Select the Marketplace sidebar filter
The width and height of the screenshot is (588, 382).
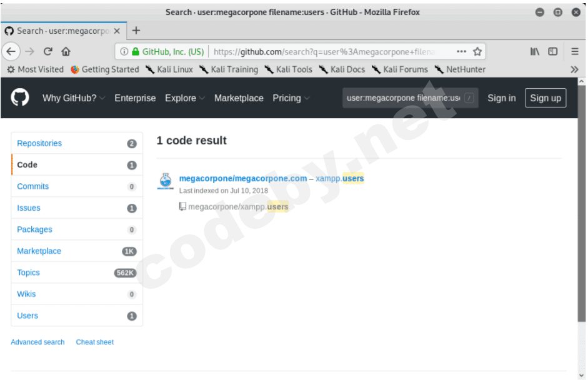pos(77,251)
